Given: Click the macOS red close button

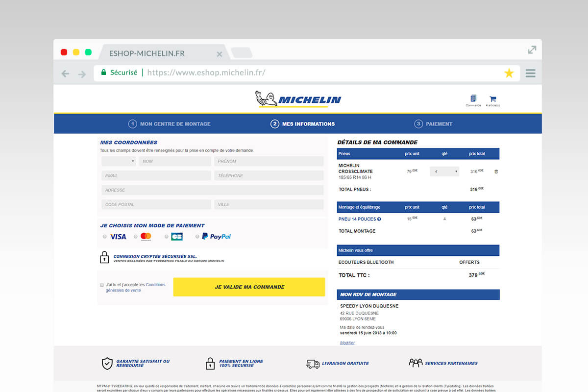Looking at the screenshot, I should click(x=64, y=52).
